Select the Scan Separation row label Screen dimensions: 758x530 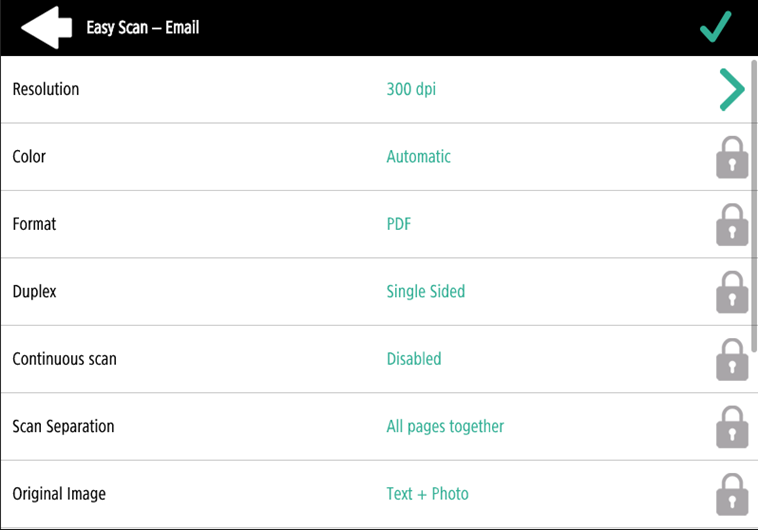pos(63,426)
